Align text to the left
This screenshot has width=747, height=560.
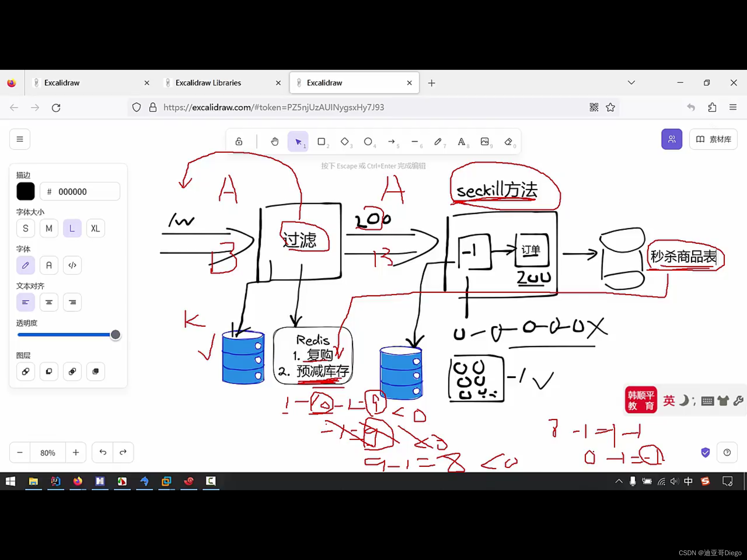pos(26,302)
